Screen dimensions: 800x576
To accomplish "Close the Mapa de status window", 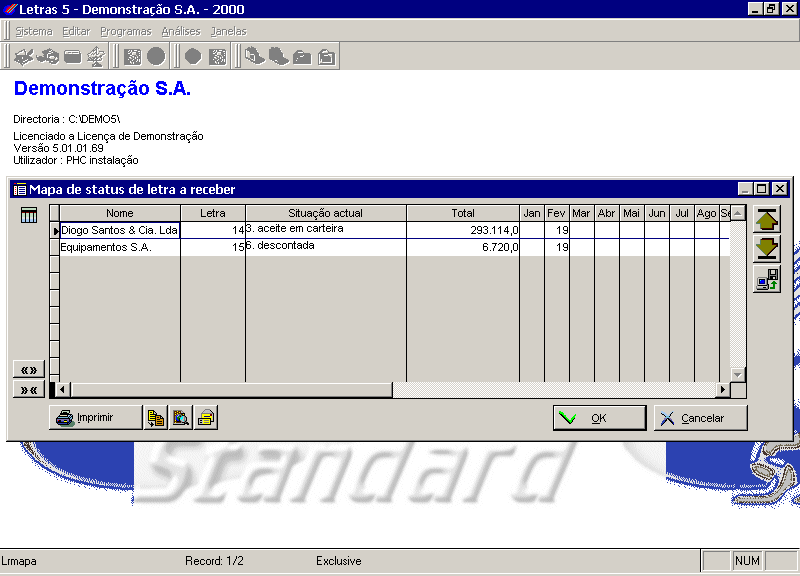I will [x=780, y=189].
